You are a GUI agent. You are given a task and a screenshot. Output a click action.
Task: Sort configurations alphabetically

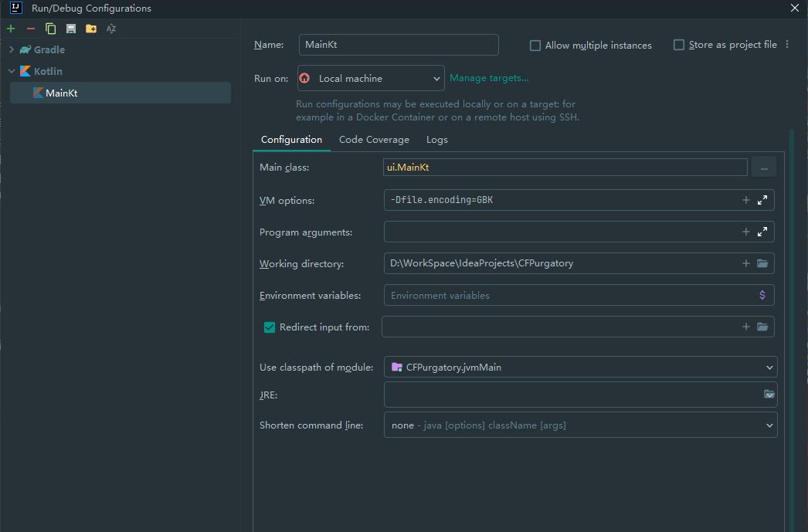click(111, 29)
